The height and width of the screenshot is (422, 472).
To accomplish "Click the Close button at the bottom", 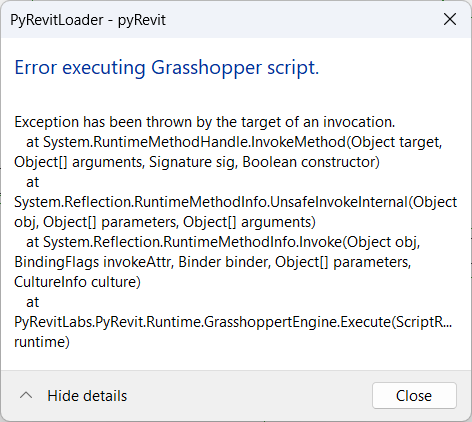I will [x=414, y=396].
